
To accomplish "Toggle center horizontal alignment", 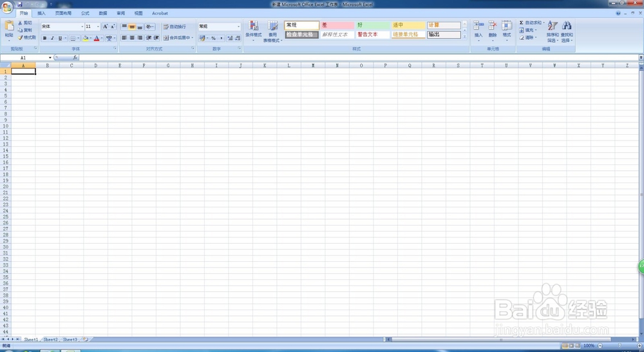I will click(x=132, y=38).
